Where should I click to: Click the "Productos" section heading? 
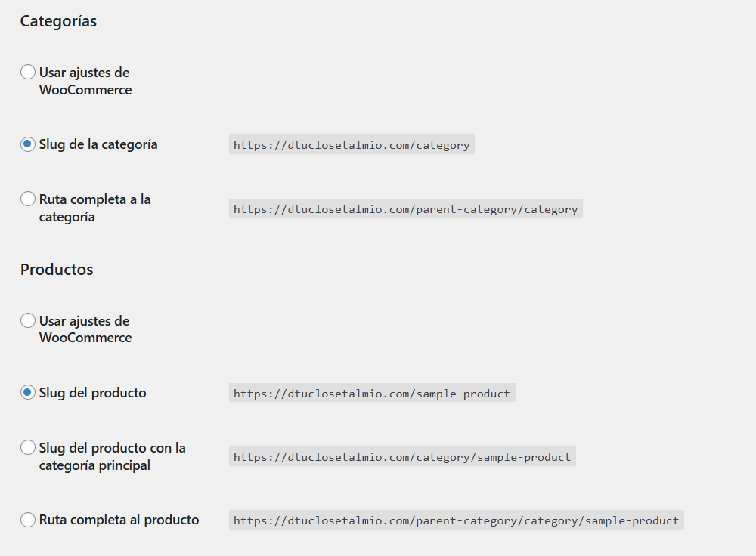tap(57, 270)
